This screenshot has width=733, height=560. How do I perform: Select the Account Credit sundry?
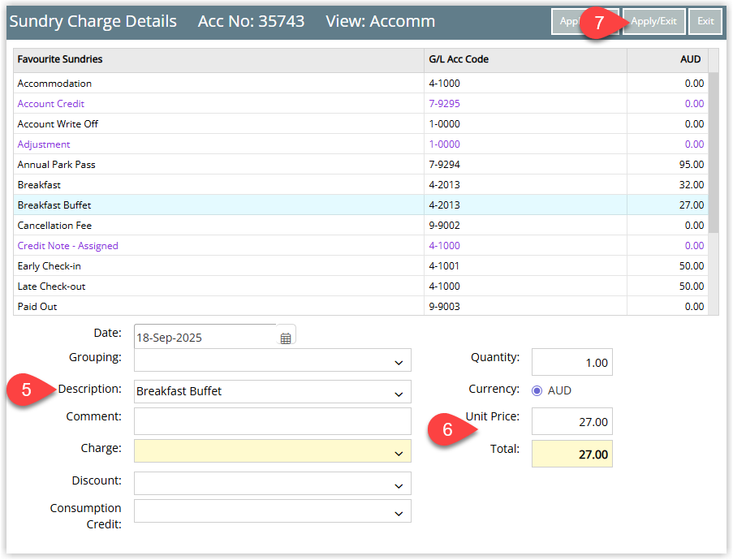click(x=360, y=104)
